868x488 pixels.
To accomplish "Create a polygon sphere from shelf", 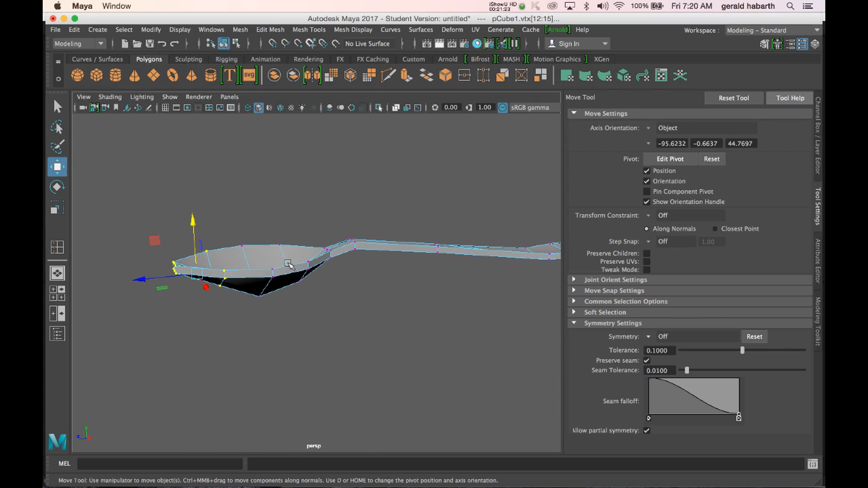I will (x=77, y=76).
